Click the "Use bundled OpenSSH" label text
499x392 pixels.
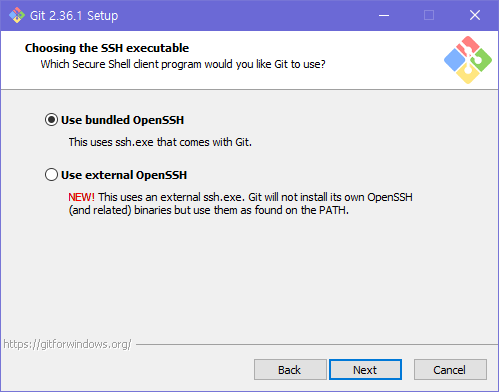[x=122, y=120]
